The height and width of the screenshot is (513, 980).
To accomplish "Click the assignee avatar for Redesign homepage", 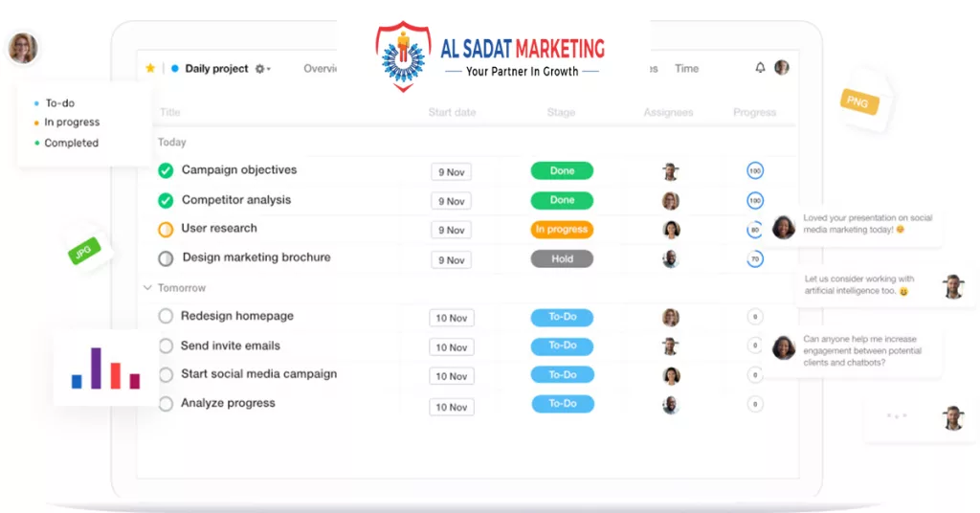I will pos(671,318).
